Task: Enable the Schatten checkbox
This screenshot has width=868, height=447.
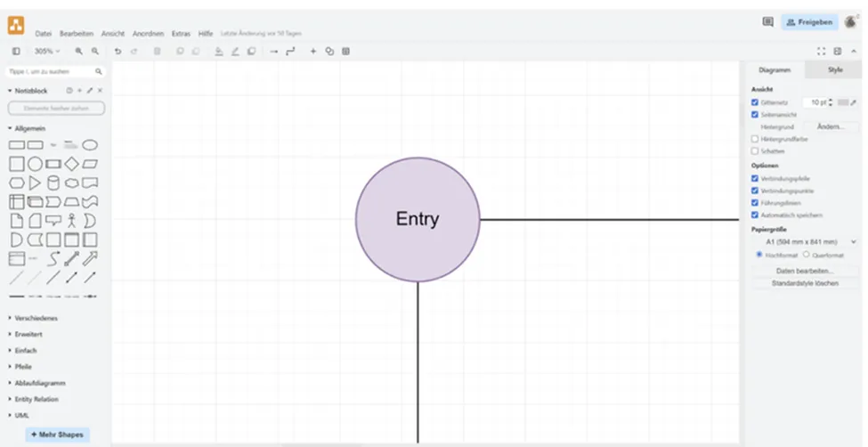Action: click(755, 150)
